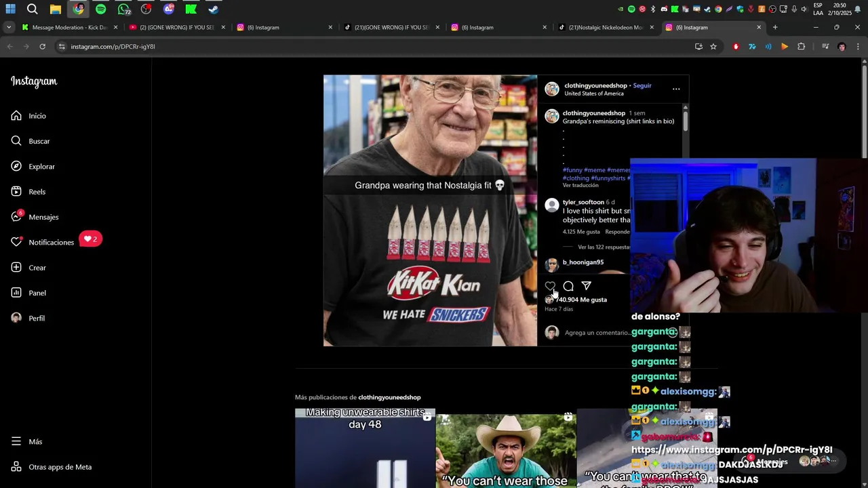Viewport: 868px width, 488px height.
Task: Open b_hoonigan95 commenter profile
Action: pos(583,262)
